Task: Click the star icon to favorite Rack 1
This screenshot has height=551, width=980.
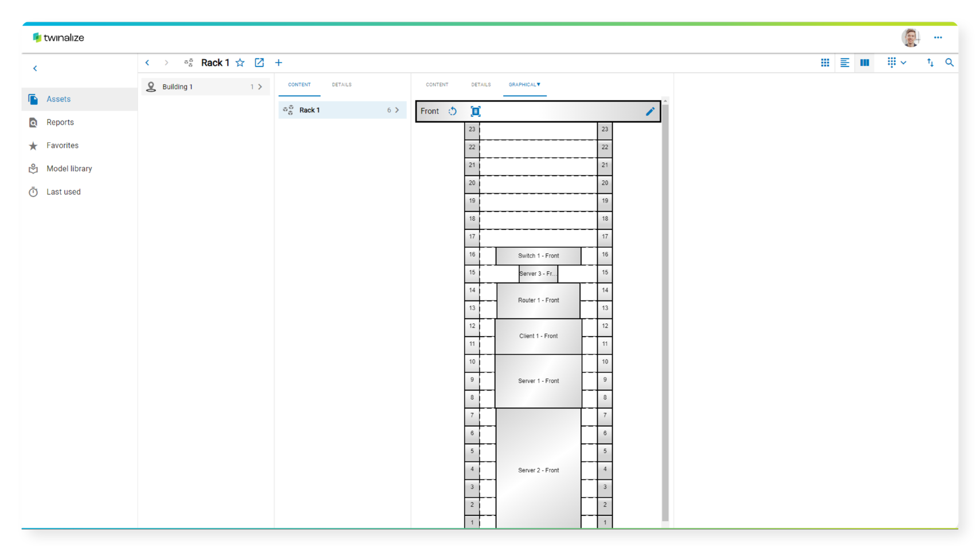Action: (x=240, y=63)
